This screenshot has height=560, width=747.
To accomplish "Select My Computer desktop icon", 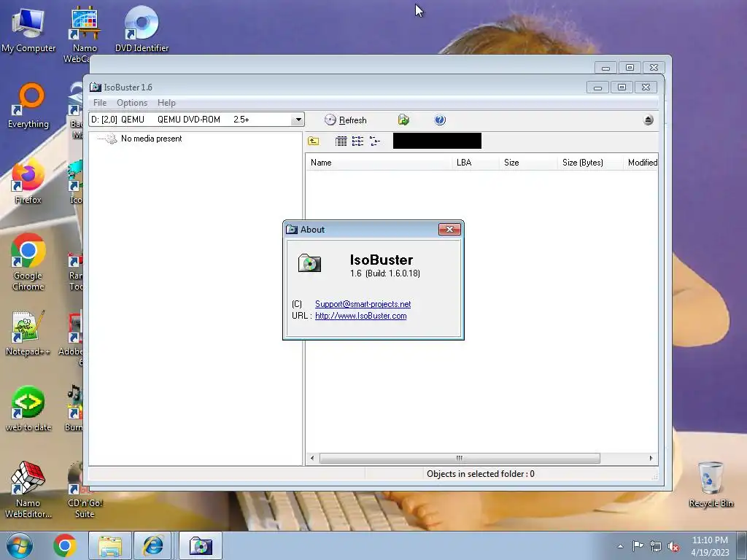I will click(28, 30).
